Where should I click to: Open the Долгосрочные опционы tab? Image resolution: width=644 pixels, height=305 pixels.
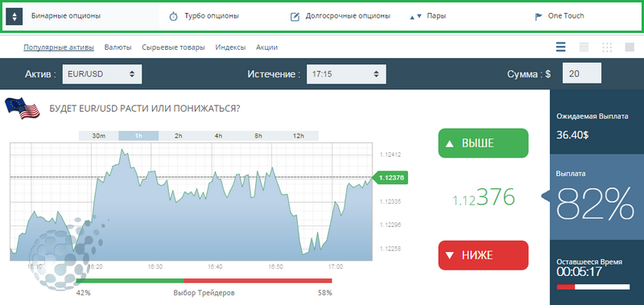click(x=348, y=16)
